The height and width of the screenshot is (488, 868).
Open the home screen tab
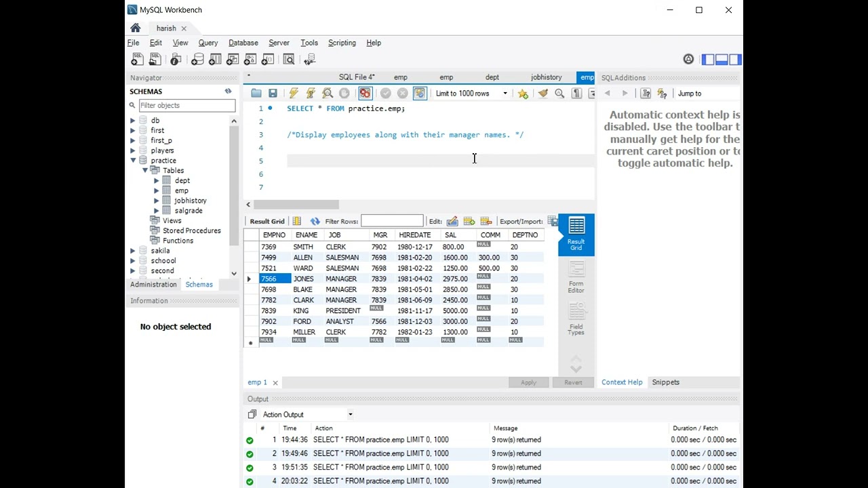pyautogui.click(x=136, y=28)
